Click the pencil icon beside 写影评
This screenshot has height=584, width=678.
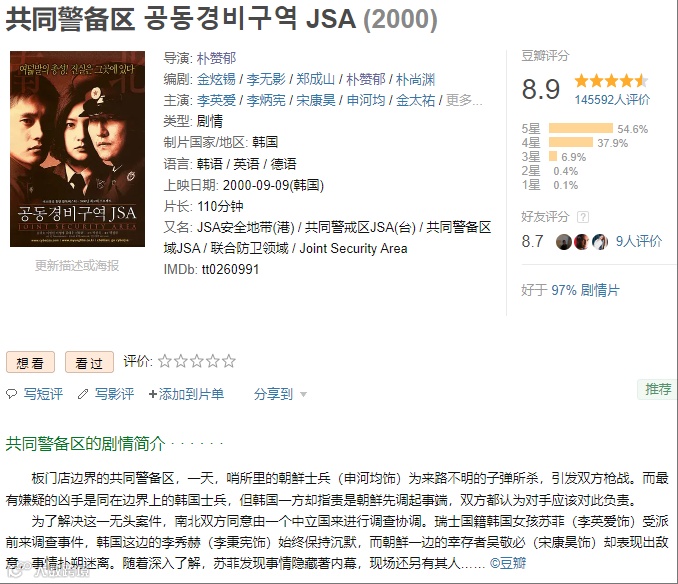click(x=83, y=394)
